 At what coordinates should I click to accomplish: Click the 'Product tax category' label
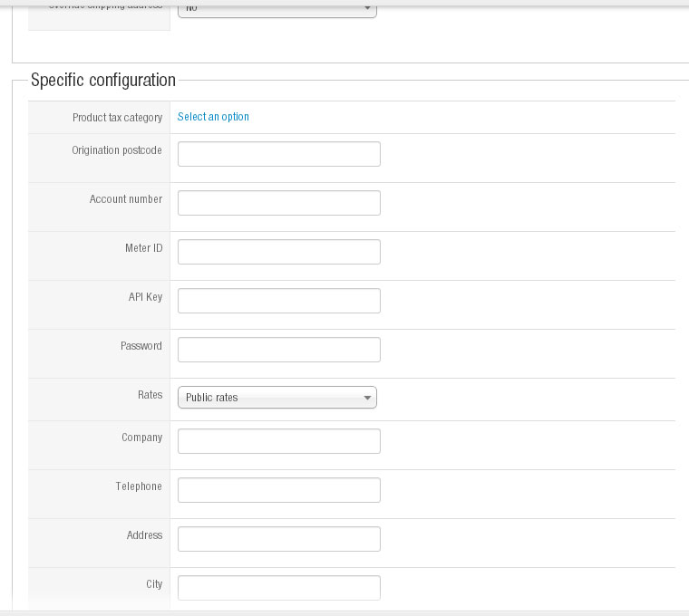(x=117, y=118)
